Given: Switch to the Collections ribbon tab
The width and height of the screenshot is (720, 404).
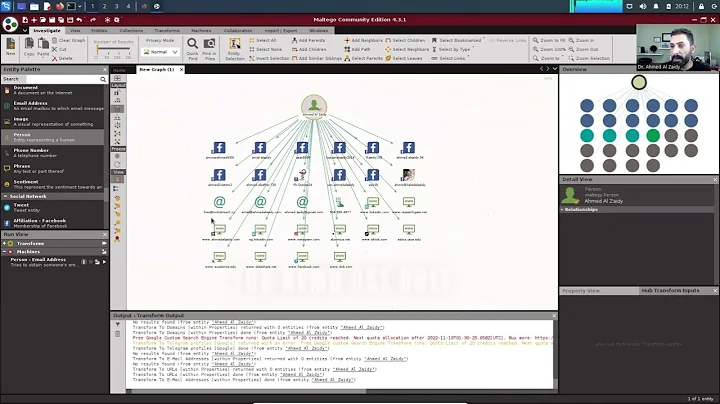Looking at the screenshot, I should coord(131,31).
